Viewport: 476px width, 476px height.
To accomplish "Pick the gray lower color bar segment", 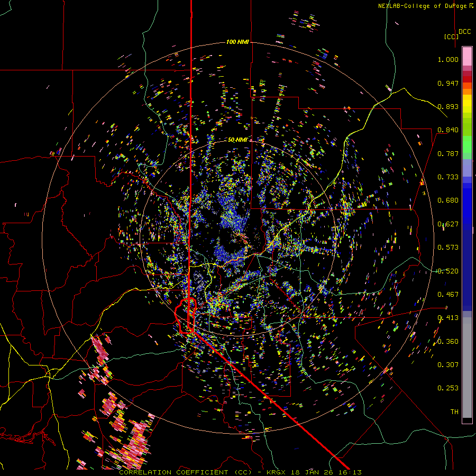I will click(x=467, y=368).
